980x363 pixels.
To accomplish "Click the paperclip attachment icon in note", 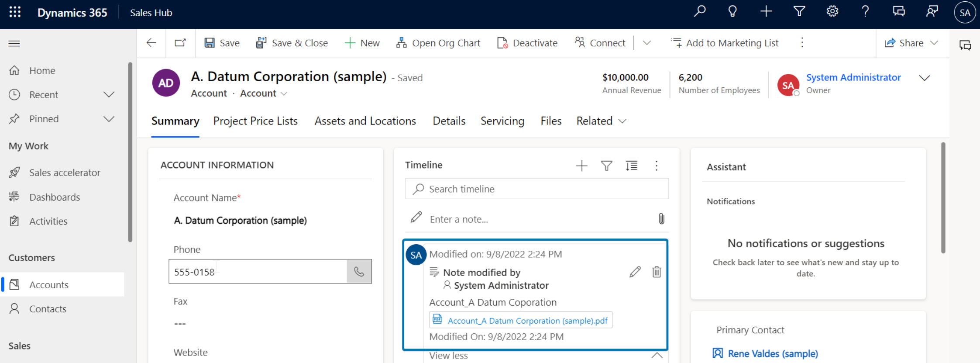I will click(661, 218).
